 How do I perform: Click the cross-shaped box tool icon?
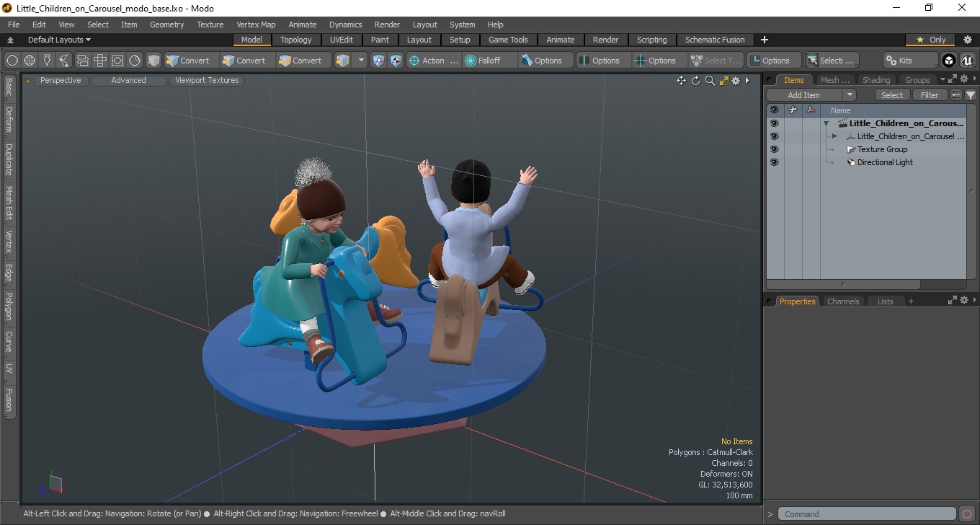pos(99,61)
